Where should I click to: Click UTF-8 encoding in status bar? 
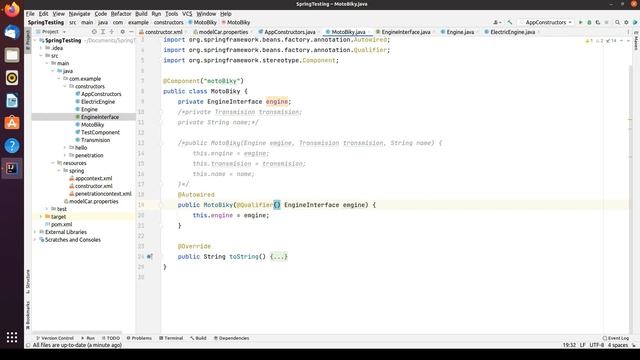pyautogui.click(x=596, y=345)
